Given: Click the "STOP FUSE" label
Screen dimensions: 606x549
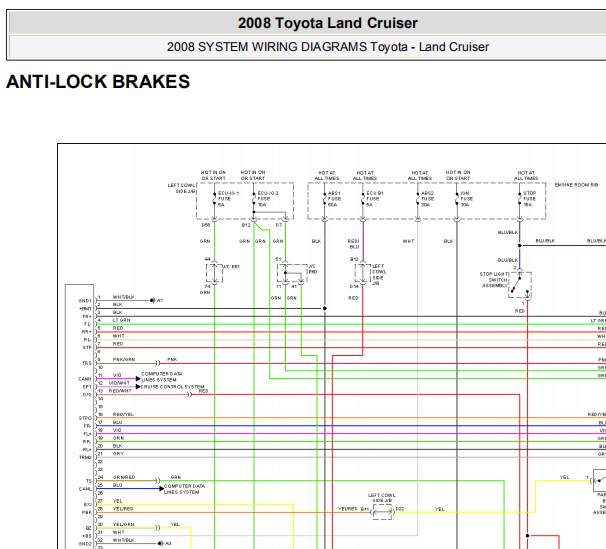Looking at the screenshot, I should pos(529,199).
